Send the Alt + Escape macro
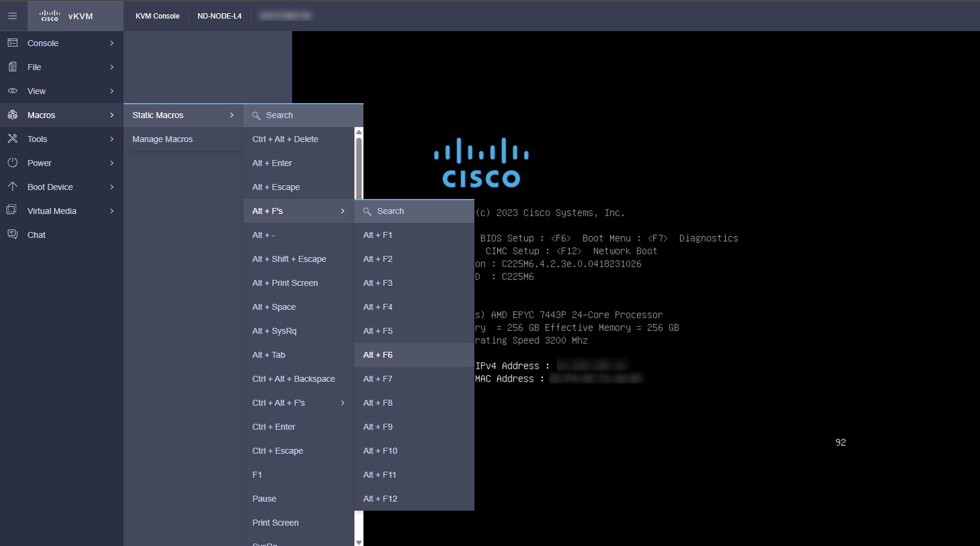 [299, 187]
